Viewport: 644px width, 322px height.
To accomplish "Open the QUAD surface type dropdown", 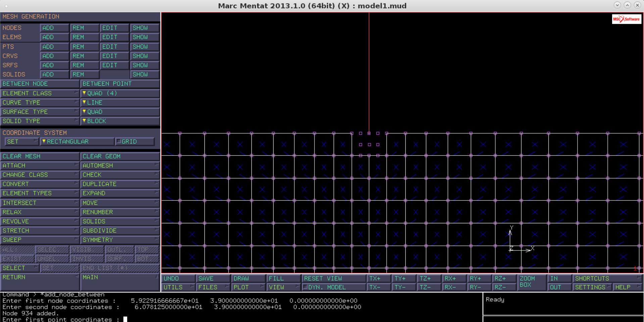I will click(120, 112).
